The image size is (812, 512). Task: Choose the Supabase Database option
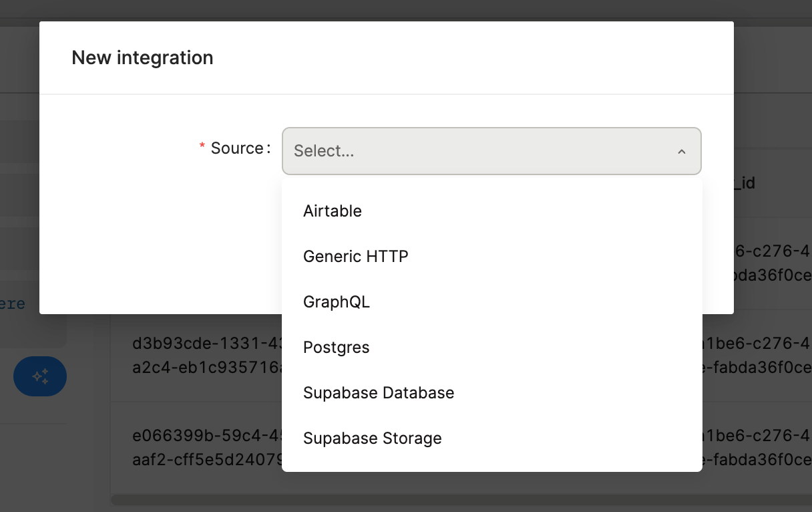coord(378,393)
